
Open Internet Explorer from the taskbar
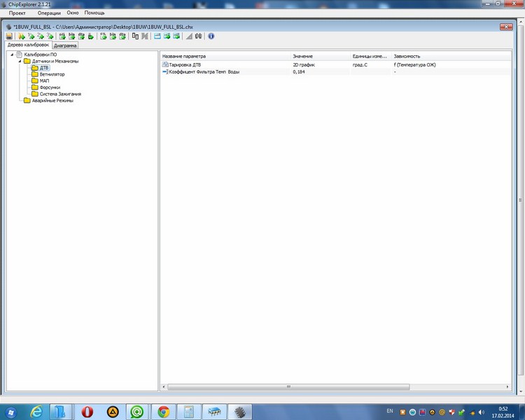click(x=36, y=412)
